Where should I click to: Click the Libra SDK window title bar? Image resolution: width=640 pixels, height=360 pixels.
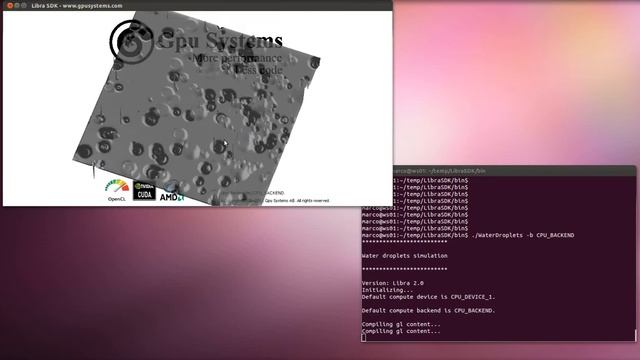pos(198,5)
